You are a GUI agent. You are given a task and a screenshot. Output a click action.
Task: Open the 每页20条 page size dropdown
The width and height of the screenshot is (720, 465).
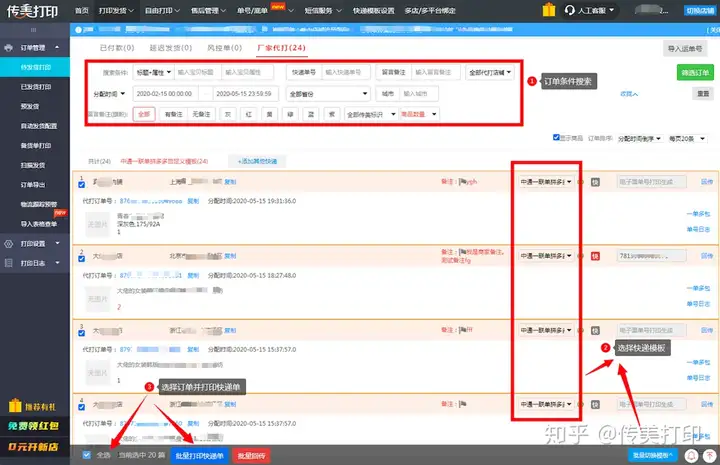[687, 139]
